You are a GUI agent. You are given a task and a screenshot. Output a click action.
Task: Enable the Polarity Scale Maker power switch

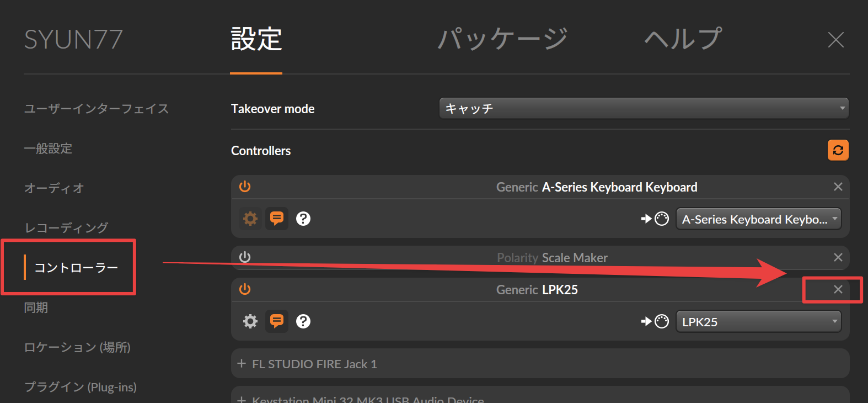(245, 257)
